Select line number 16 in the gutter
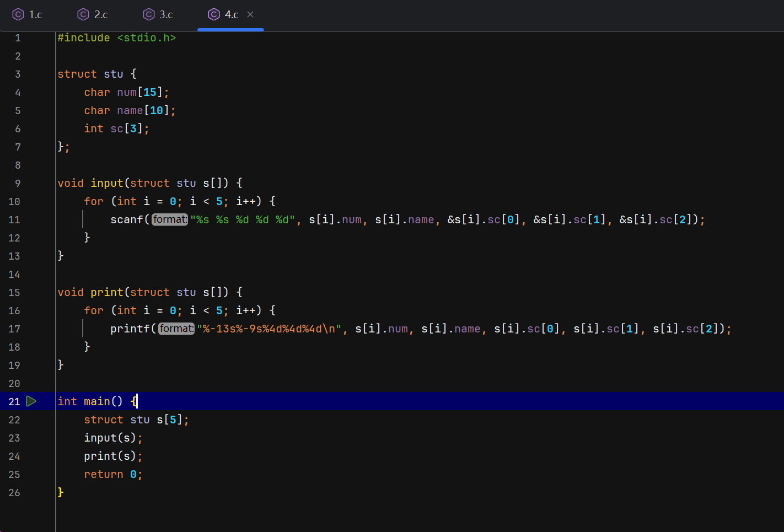This screenshot has height=532, width=784. tap(14, 311)
